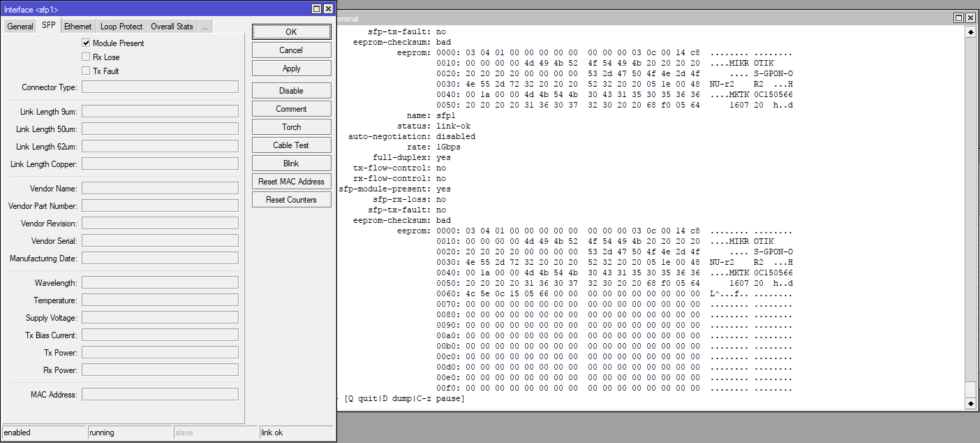Disable the sfp1 interface
This screenshot has width=980, height=443.
pos(291,90)
